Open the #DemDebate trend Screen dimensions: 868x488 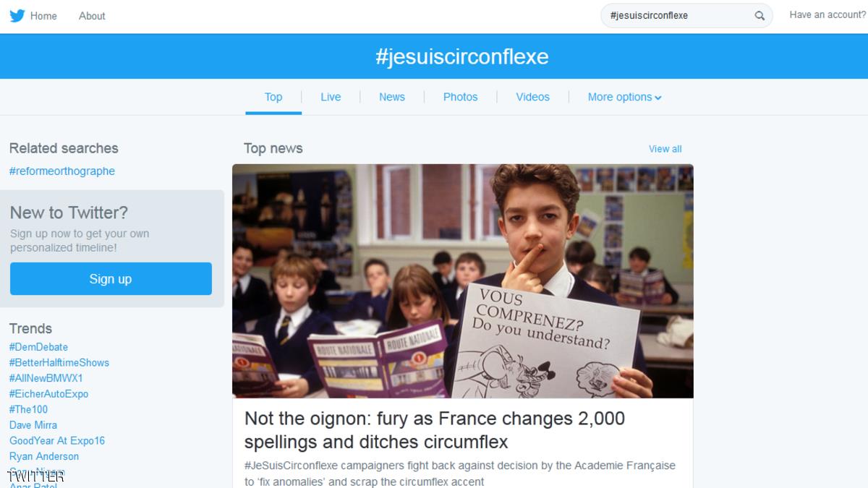point(38,347)
